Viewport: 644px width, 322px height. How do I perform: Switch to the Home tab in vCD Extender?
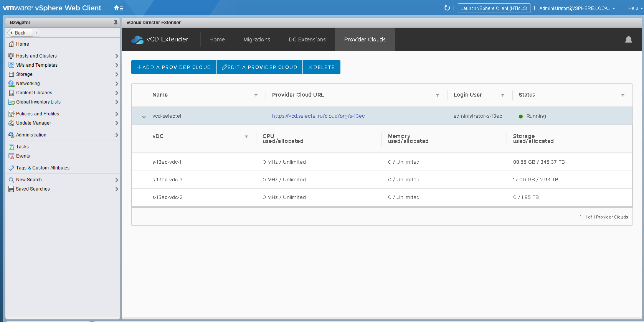217,39
